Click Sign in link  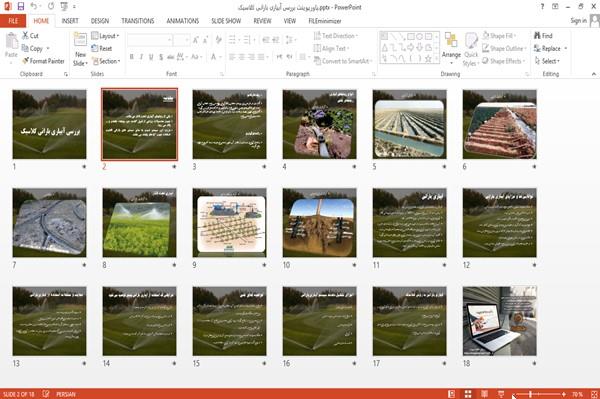pyautogui.click(x=578, y=21)
